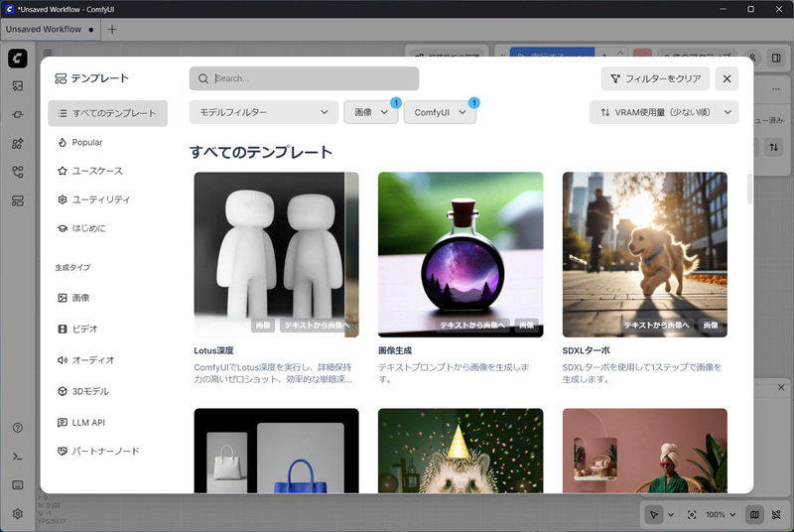Select the はじめに category
The height and width of the screenshot is (532, 794).
pyautogui.click(x=108, y=228)
